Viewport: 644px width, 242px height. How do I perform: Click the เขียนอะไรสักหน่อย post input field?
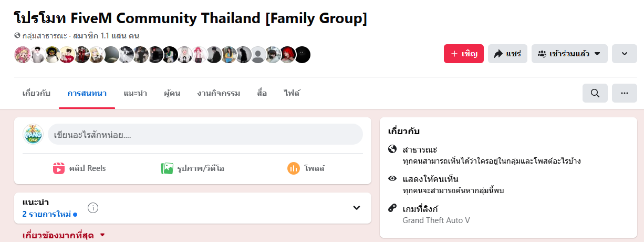click(205, 135)
